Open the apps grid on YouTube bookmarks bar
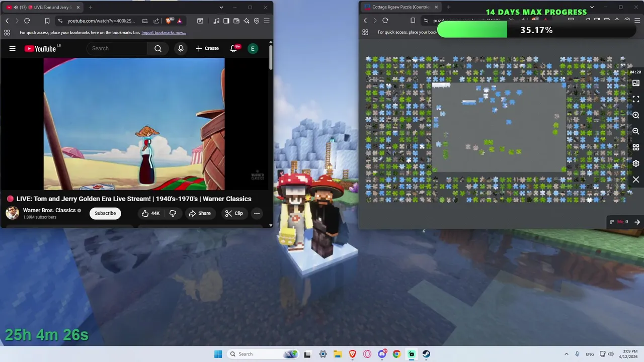This screenshot has height=362, width=644. click(x=7, y=32)
